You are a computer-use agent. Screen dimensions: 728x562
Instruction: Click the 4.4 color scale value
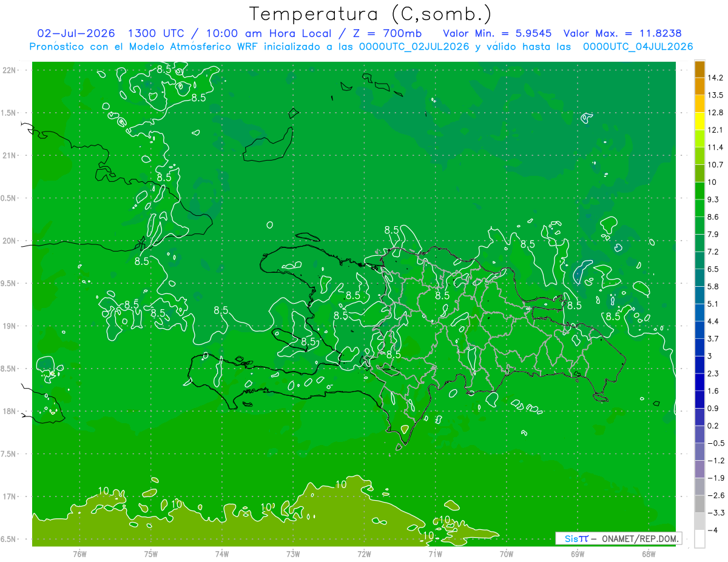pyautogui.click(x=713, y=321)
